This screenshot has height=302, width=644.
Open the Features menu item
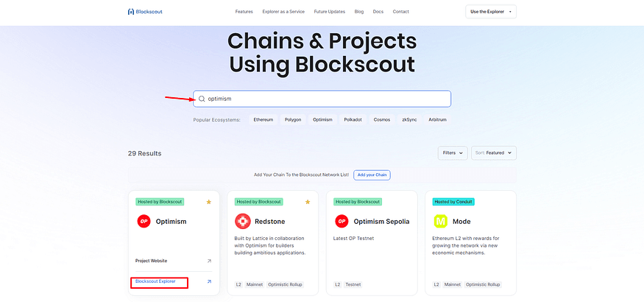(244, 12)
